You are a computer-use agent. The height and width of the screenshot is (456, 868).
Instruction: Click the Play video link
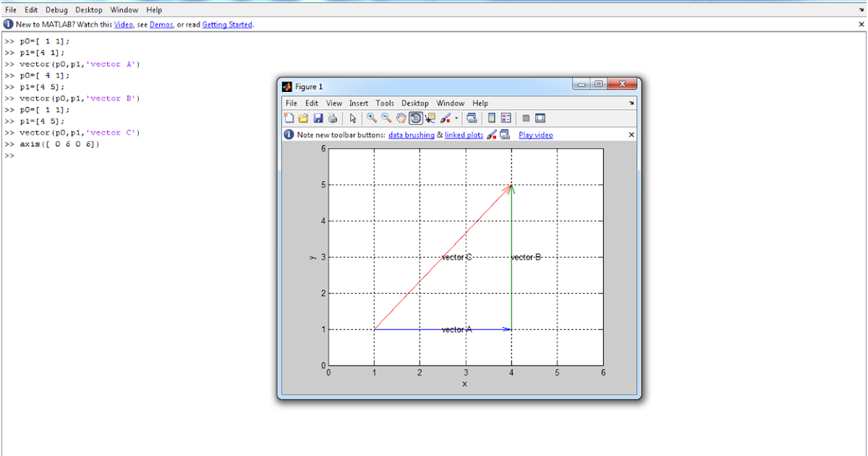(x=535, y=135)
